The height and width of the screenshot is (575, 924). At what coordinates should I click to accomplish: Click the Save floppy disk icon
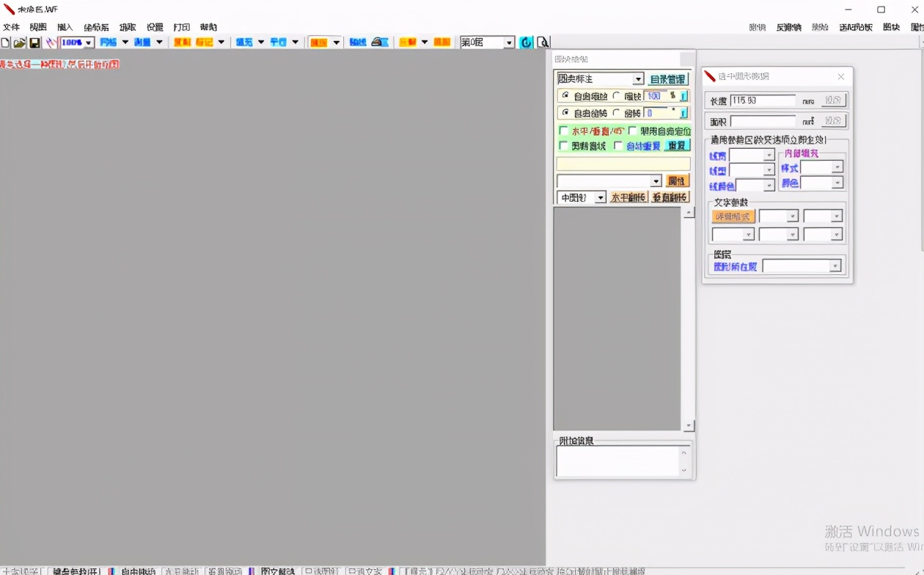34,43
